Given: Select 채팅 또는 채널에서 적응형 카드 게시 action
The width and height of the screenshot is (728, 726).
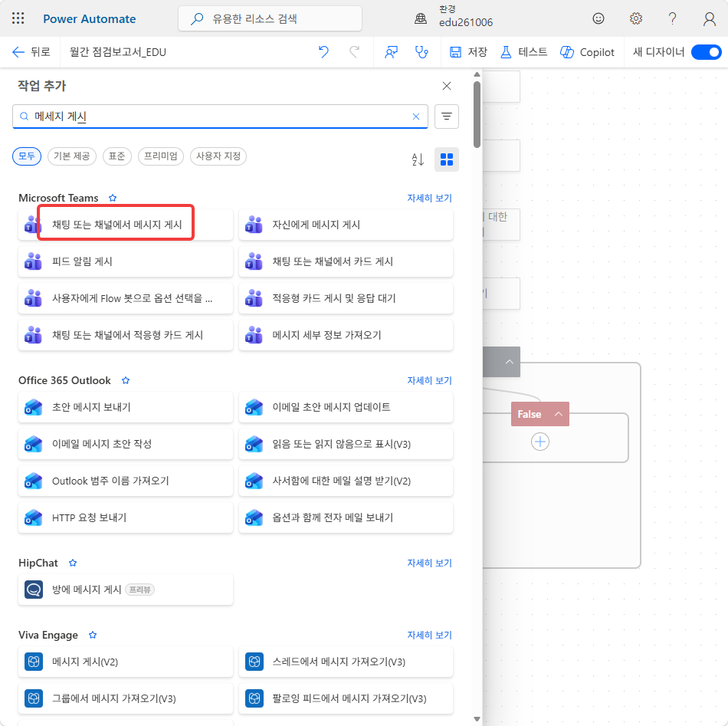Looking at the screenshot, I should coord(126,335).
